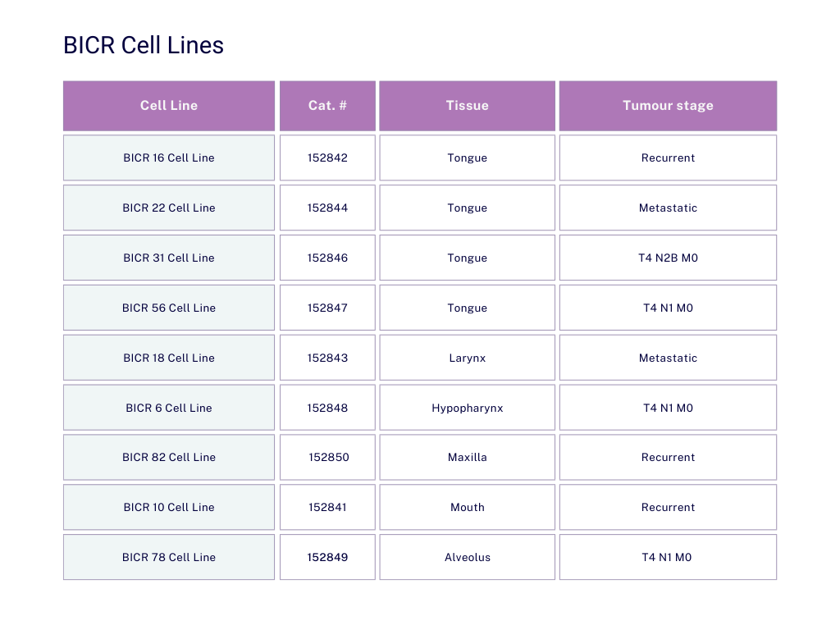
Task: Click the BICR 22 Cell Line cell
Action: [x=169, y=208]
